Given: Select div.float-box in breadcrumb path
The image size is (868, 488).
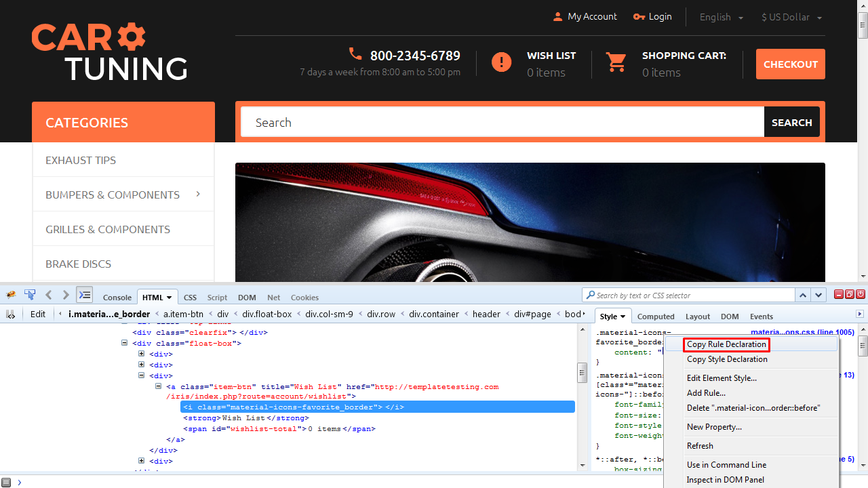Looking at the screenshot, I should tap(267, 314).
